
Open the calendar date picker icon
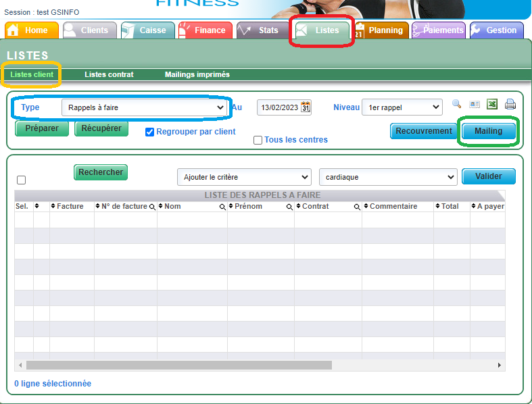click(x=306, y=107)
